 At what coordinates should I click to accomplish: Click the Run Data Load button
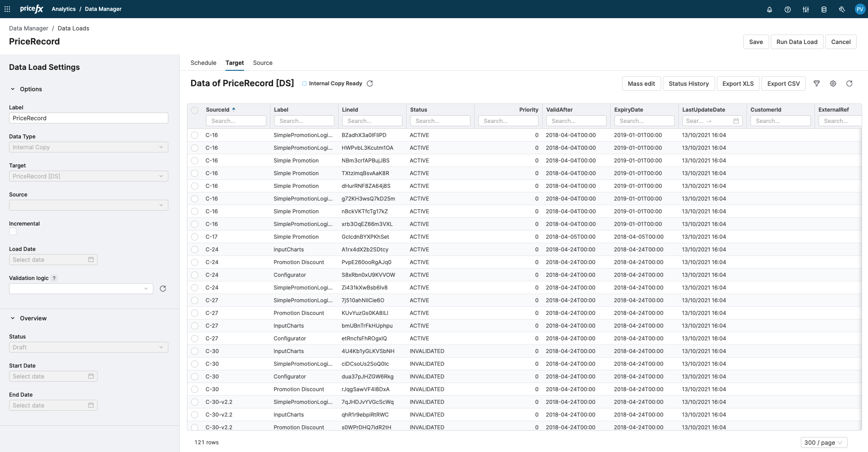796,42
